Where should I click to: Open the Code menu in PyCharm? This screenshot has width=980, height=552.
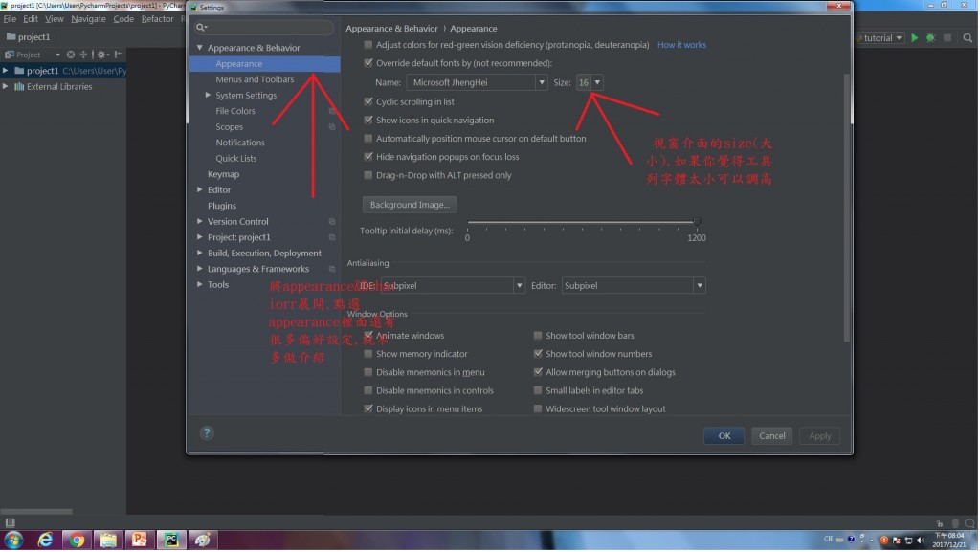123,19
